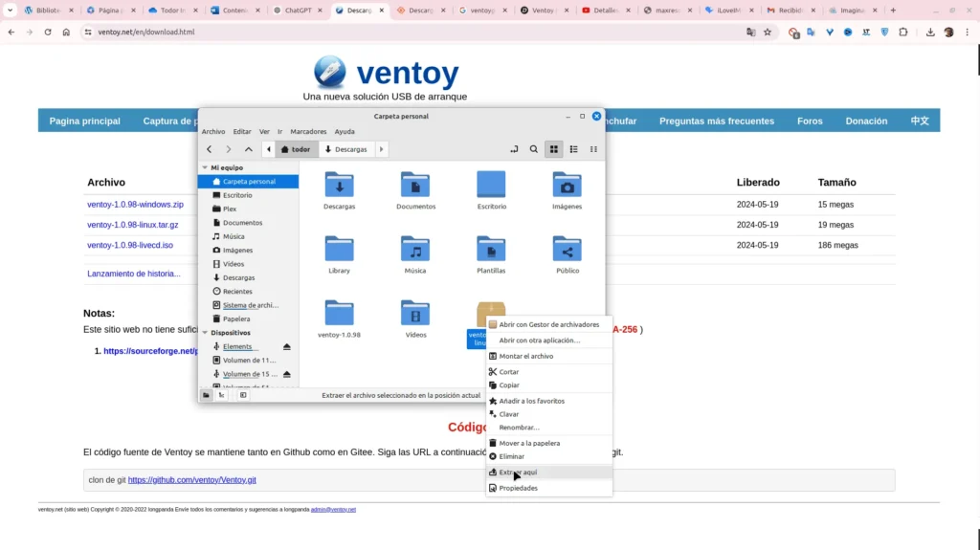The image size is (980, 550).
Task: Open the Chrome tab search dropdown
Action: pos(10,10)
